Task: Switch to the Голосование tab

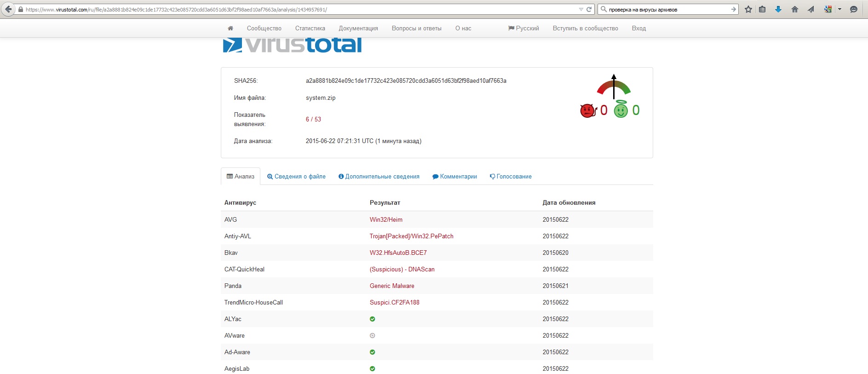Action: tap(511, 176)
